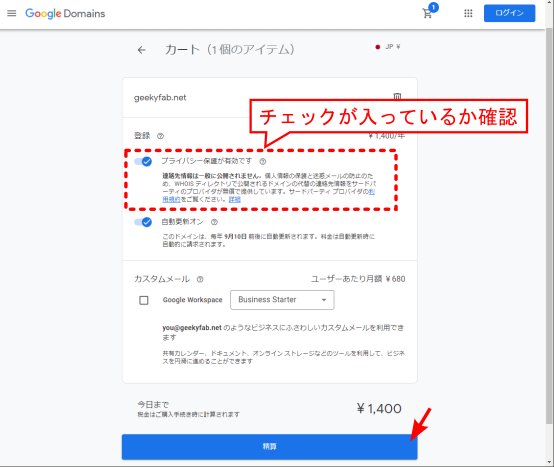Image resolution: width=554 pixels, height=467 pixels.
Task: Open the Business Starter plan dropdown
Action: (282, 300)
